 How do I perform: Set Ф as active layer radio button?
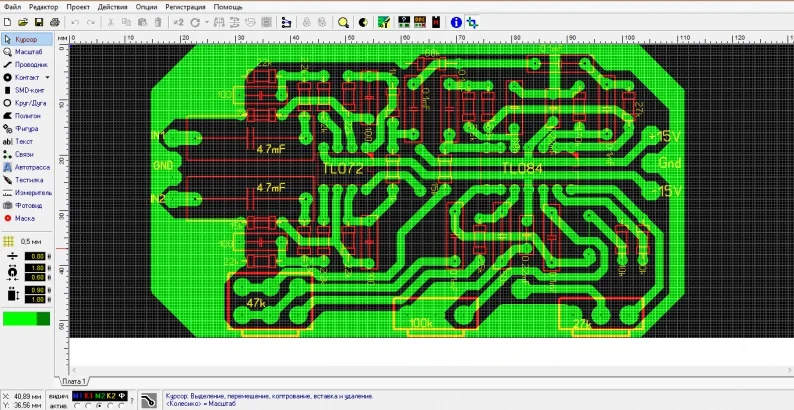[x=122, y=405]
